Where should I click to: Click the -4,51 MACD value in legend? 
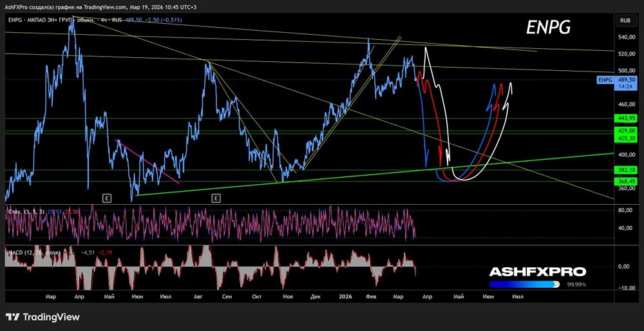tap(89, 252)
